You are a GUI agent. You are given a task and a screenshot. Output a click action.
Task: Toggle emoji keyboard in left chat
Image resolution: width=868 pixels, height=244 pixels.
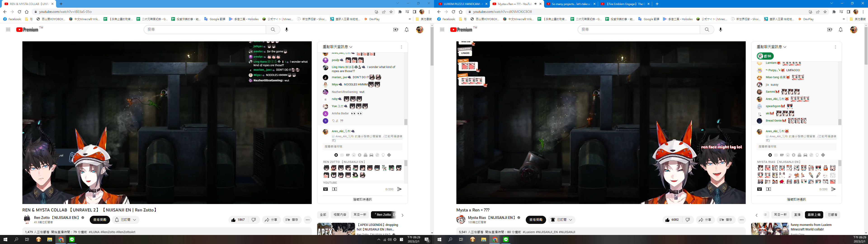[x=325, y=189]
